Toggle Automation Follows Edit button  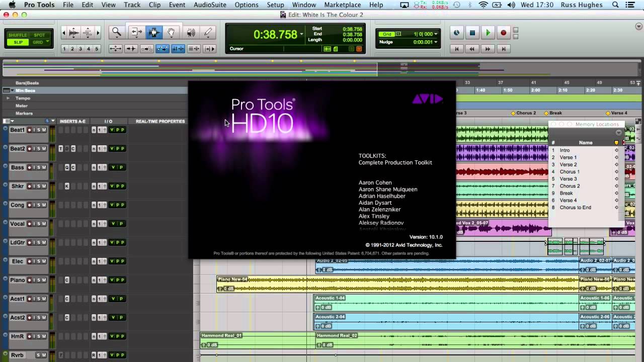coord(163,49)
